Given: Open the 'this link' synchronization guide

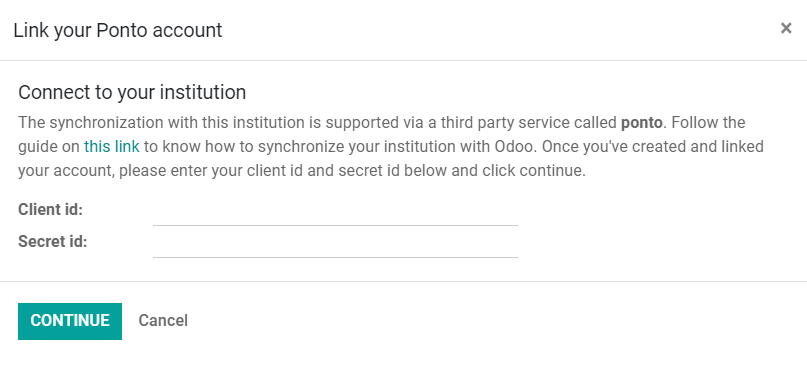Looking at the screenshot, I should [112, 147].
